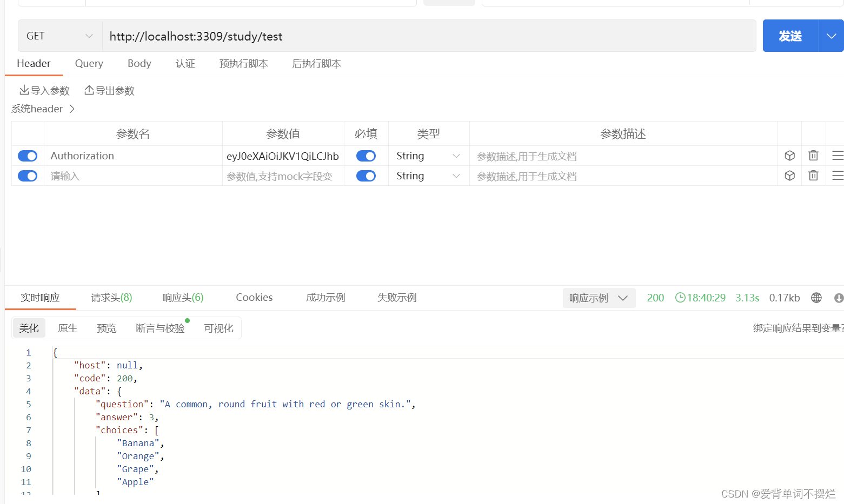Click the Authorization parameter name field
The width and height of the screenshot is (844, 504).
[133, 156]
